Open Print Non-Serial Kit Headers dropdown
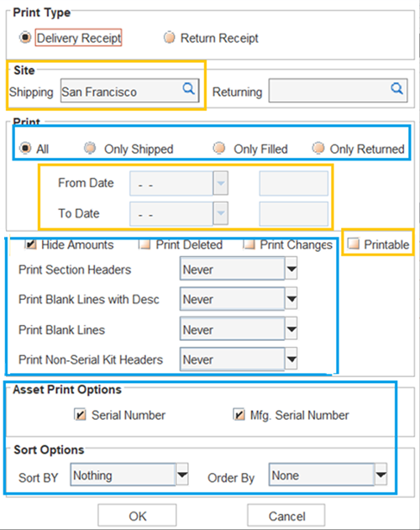This screenshot has width=420, height=530. tap(291, 359)
